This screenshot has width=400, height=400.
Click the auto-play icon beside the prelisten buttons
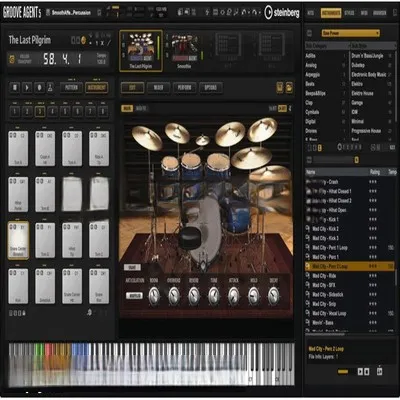pyautogui.click(x=380, y=371)
